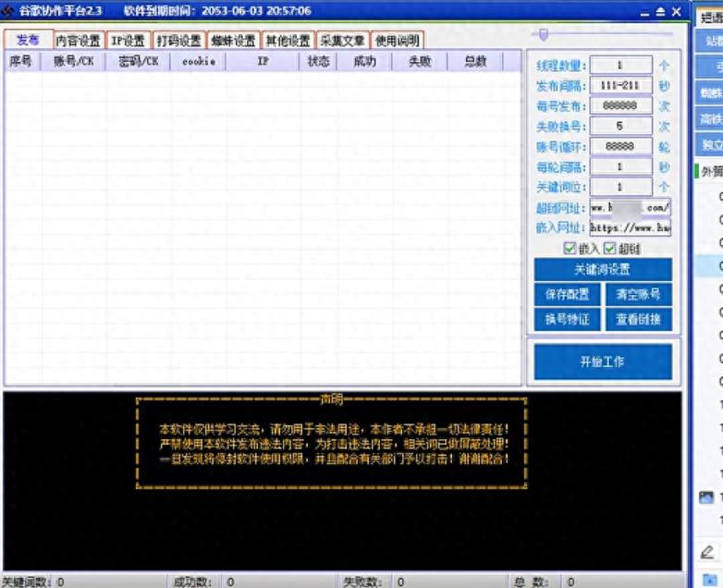Click the slider thumb above the settings panel
723x588 pixels.
tap(543, 34)
